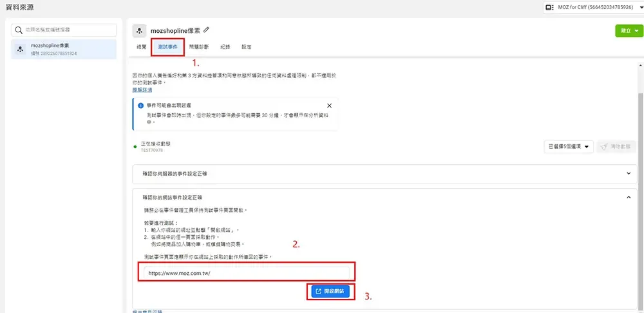644x313 pixels.
Task: Click the pixel icon next to mozshopline像素 title
Action: (x=139, y=30)
